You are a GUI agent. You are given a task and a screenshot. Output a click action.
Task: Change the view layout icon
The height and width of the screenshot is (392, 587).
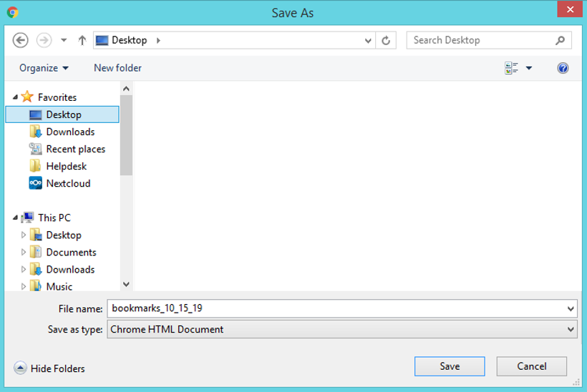tap(511, 68)
